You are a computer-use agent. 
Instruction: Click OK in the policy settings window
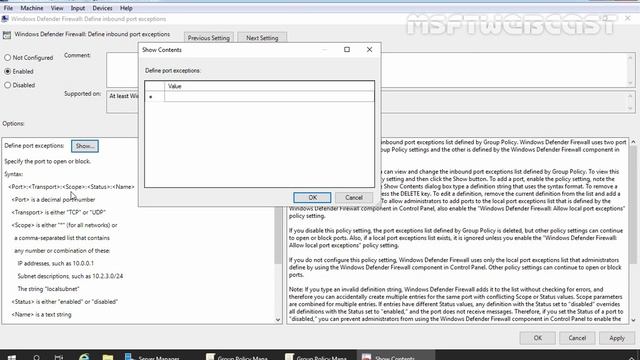click(538, 338)
